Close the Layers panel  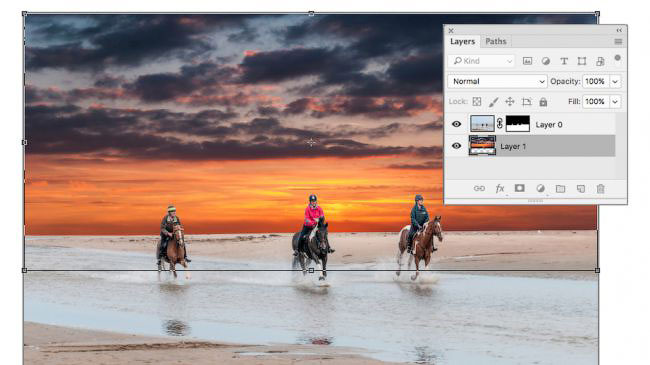pyautogui.click(x=451, y=31)
